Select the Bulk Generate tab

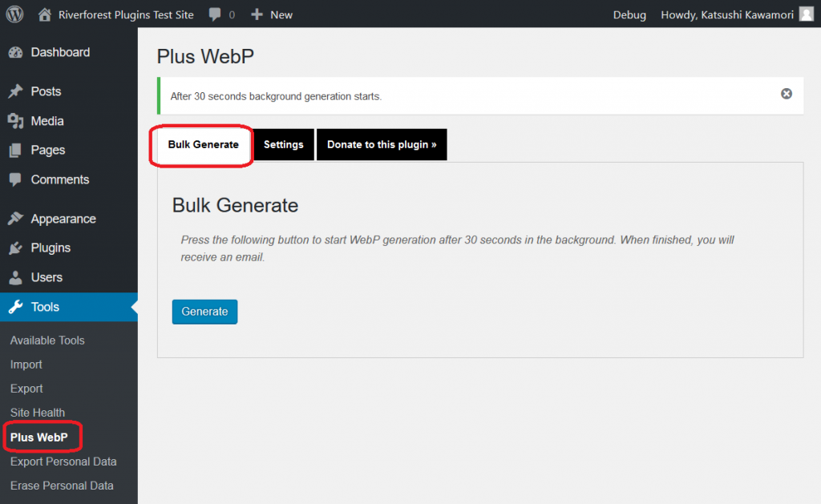click(x=203, y=145)
